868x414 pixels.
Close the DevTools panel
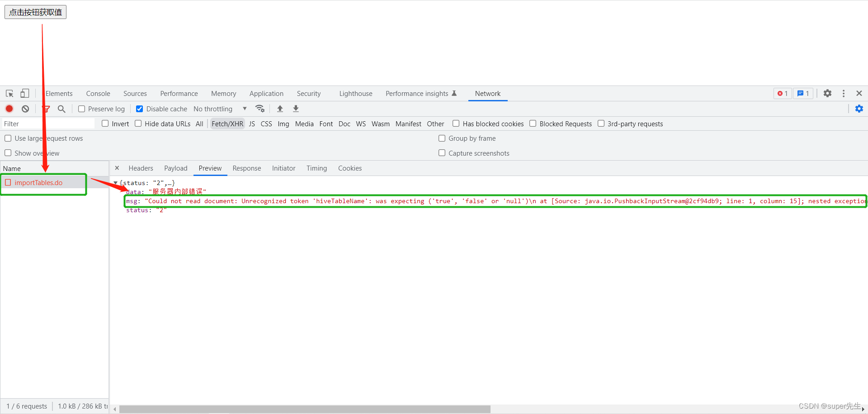[x=859, y=93]
